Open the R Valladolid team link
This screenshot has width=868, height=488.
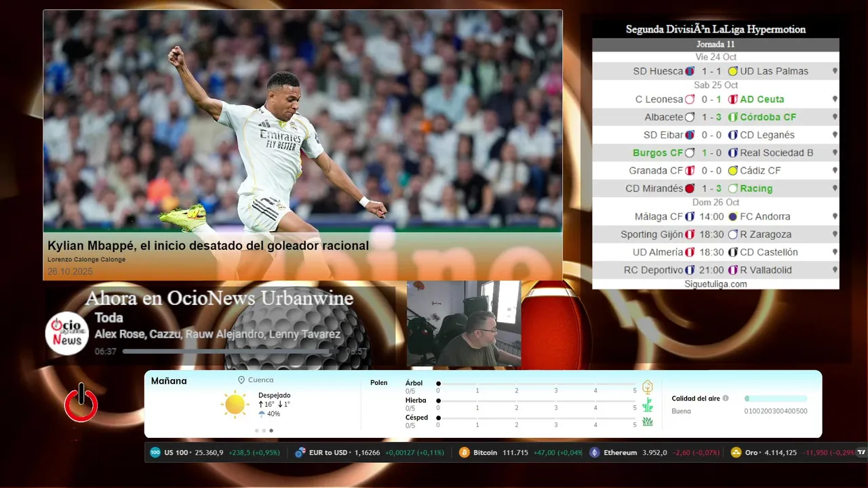click(x=766, y=270)
